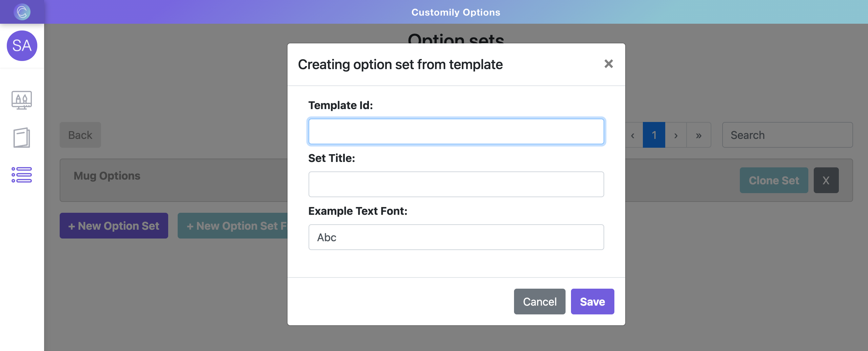Click the Customily logo icon

pos(22,12)
